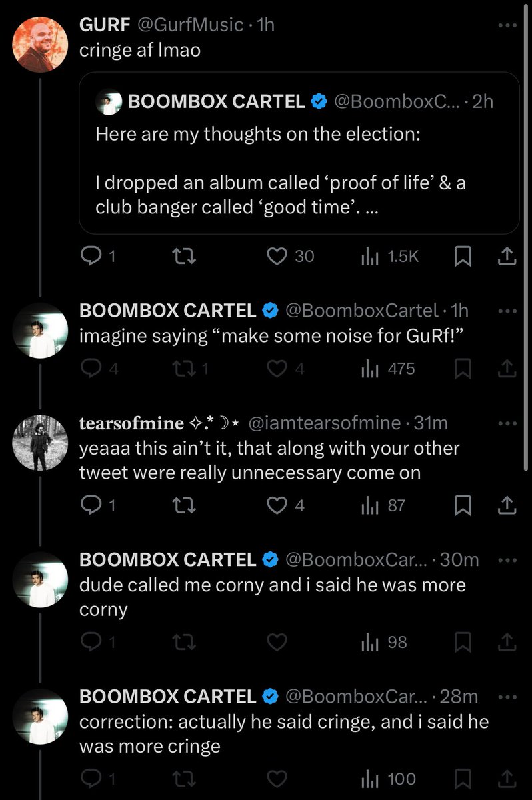View tearsofmine's profile picture
This screenshot has width=532, height=800.
tap(41, 443)
